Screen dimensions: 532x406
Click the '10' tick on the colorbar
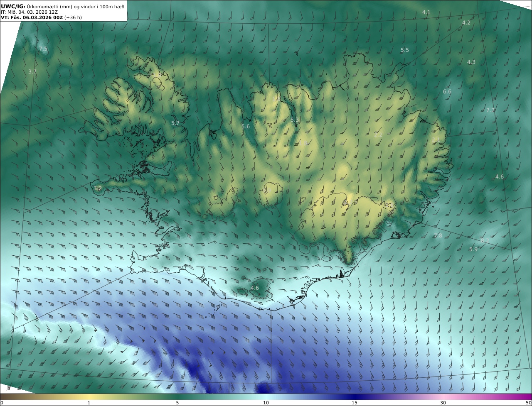[x=266, y=403]
